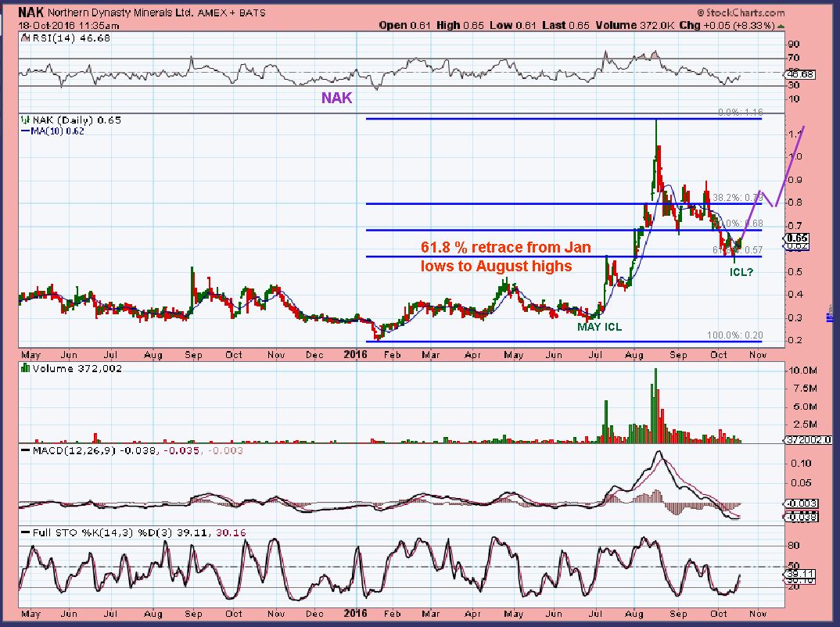Click the Open 0.61 header value
The height and width of the screenshot is (627, 840).
click(405, 25)
